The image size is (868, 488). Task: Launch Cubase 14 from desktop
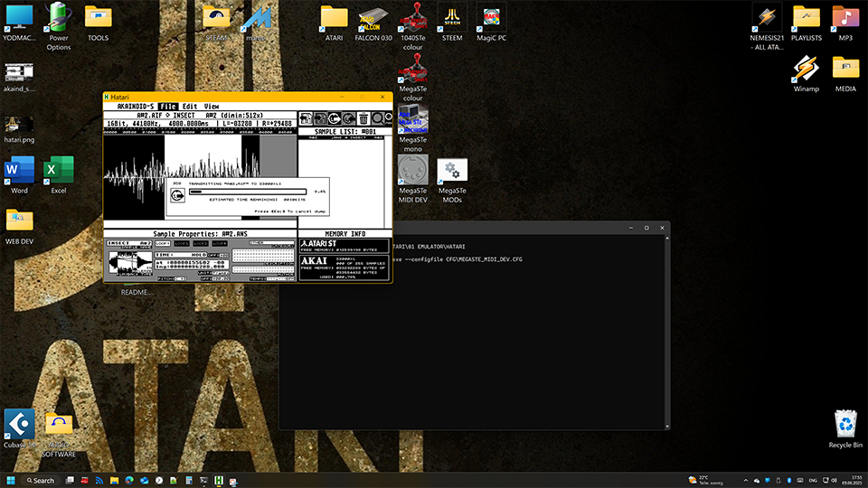point(19,429)
